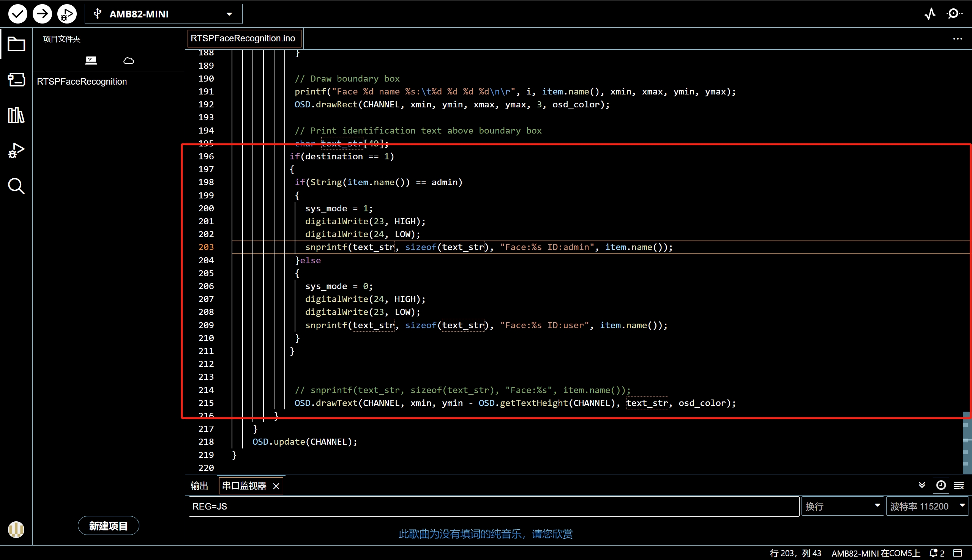The height and width of the screenshot is (560, 972).
Task: Click line number 215 in the gutter
Action: (x=206, y=403)
